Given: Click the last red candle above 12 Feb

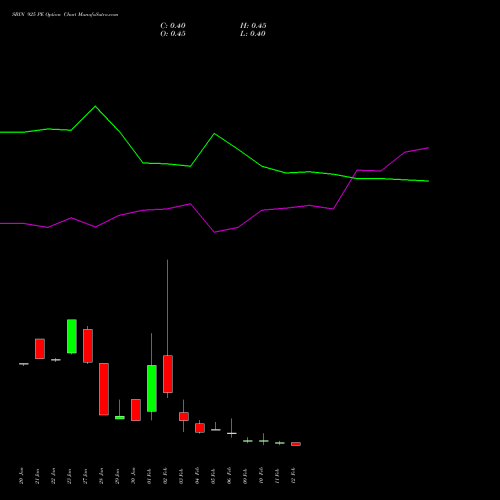Looking at the screenshot, I should click(296, 444).
